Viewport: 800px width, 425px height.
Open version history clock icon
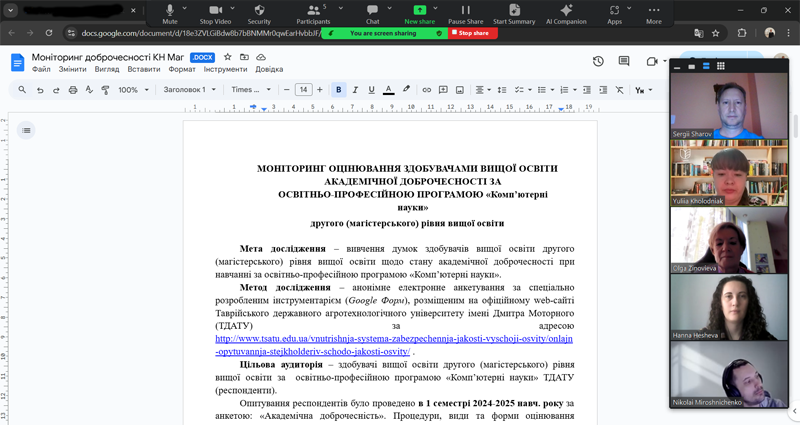click(x=598, y=61)
